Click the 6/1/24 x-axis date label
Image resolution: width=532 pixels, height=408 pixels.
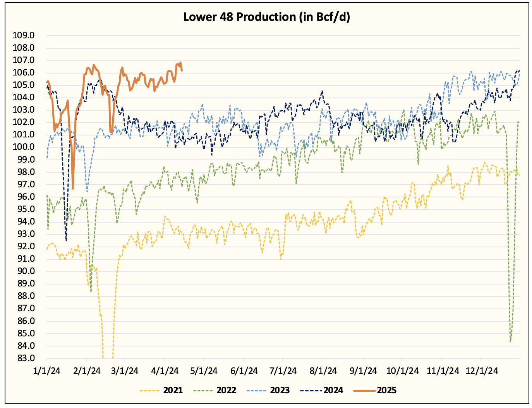[244, 370]
